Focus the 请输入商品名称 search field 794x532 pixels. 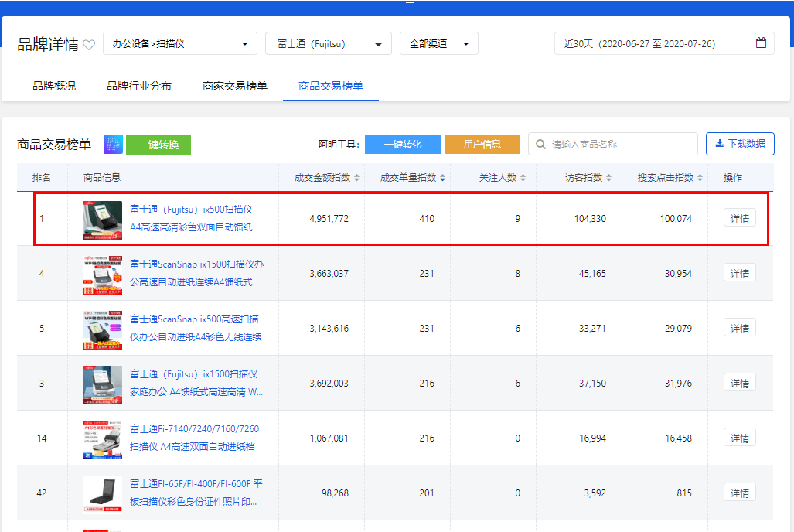point(613,145)
